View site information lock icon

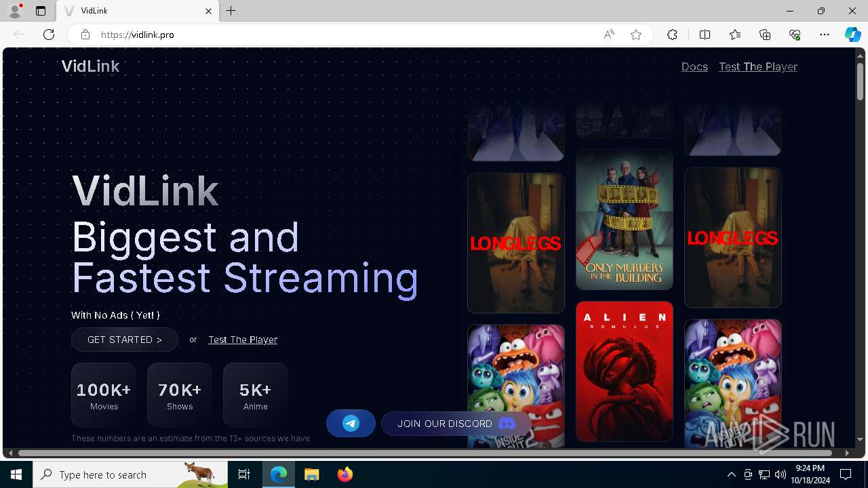85,35
